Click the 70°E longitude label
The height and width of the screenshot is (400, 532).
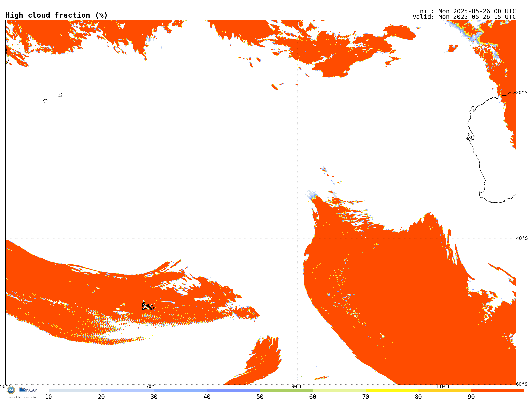(x=151, y=387)
